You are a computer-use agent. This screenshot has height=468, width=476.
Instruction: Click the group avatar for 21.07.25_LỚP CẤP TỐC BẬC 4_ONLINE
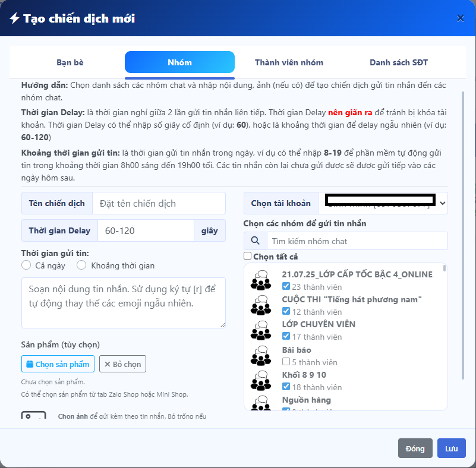[x=260, y=280]
